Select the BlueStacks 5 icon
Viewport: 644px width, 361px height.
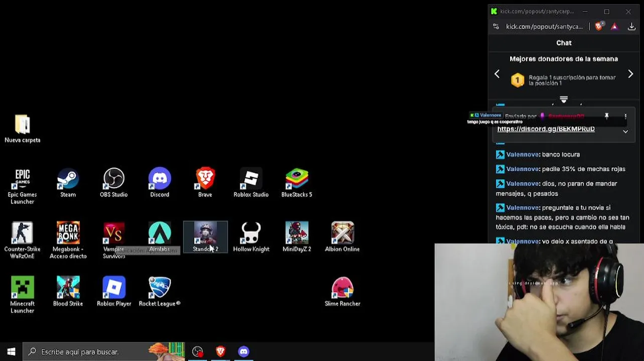[x=296, y=183]
